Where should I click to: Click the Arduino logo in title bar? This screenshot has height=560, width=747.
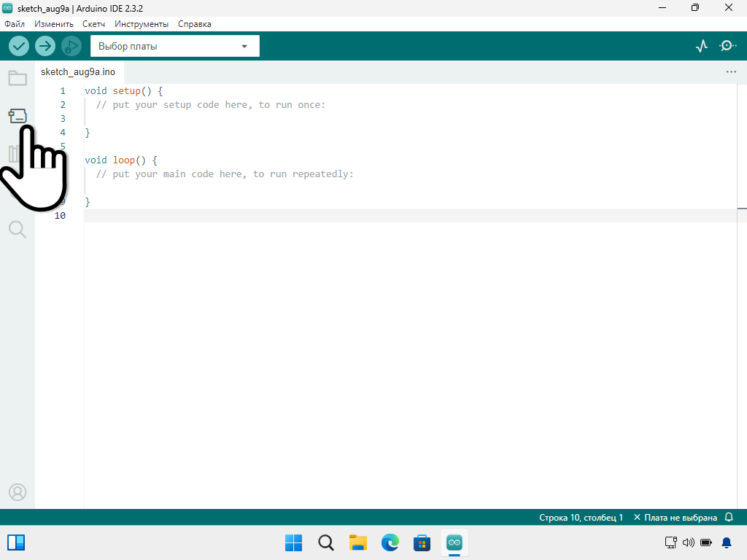pyautogui.click(x=7, y=8)
